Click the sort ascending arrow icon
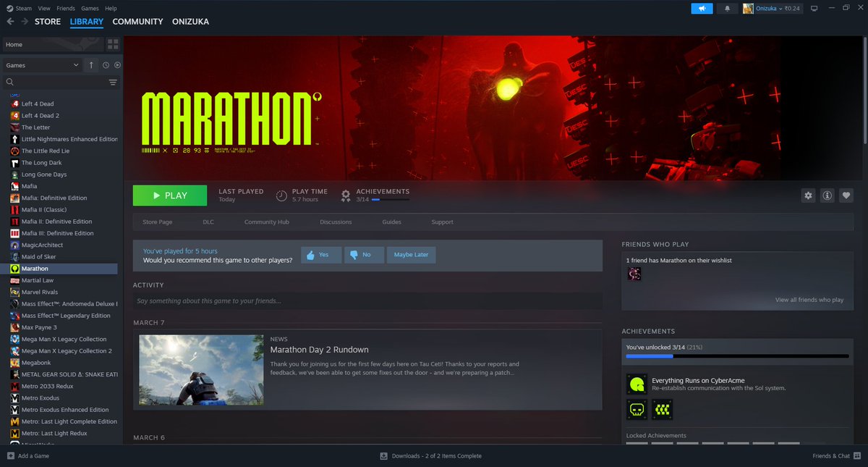 pos(91,65)
